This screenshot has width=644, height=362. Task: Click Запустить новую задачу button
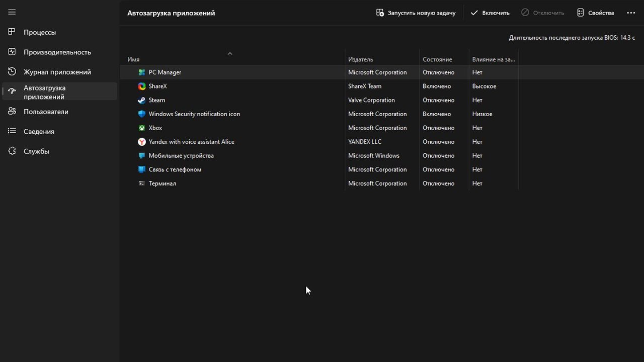point(416,13)
